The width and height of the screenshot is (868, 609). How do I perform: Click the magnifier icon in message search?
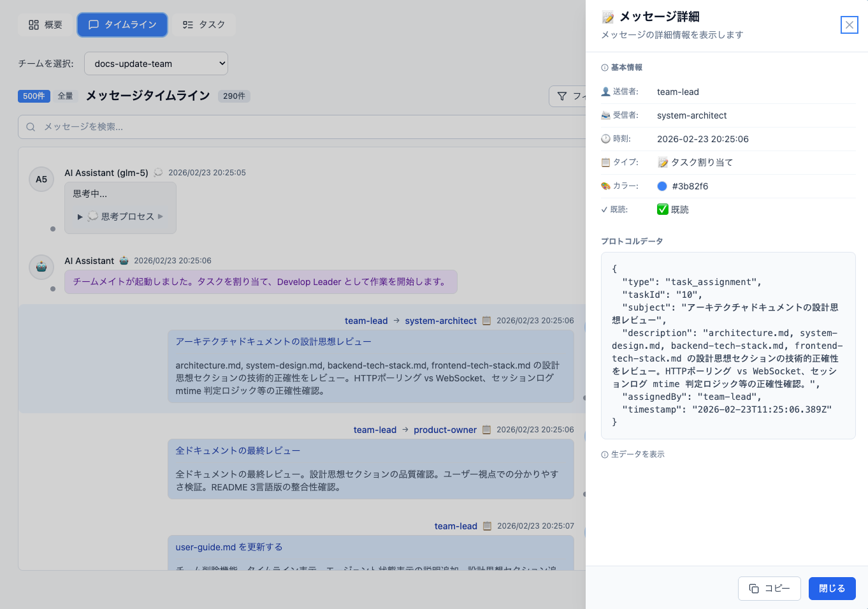[x=30, y=128]
